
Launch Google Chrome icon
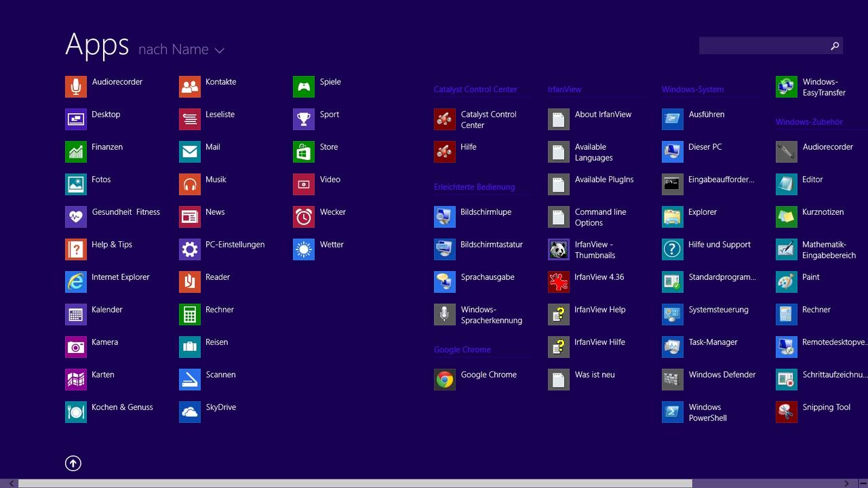[445, 380]
